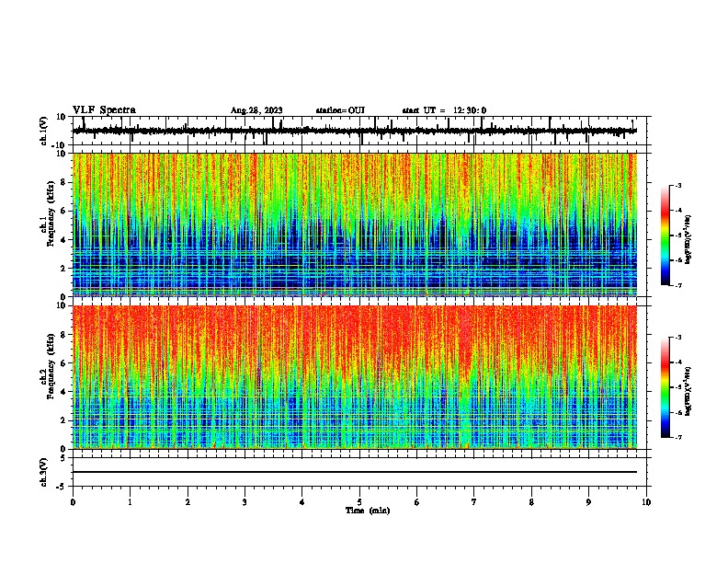Click time axis tick label "10"
The width and height of the screenshot is (728, 563).
[646, 502]
